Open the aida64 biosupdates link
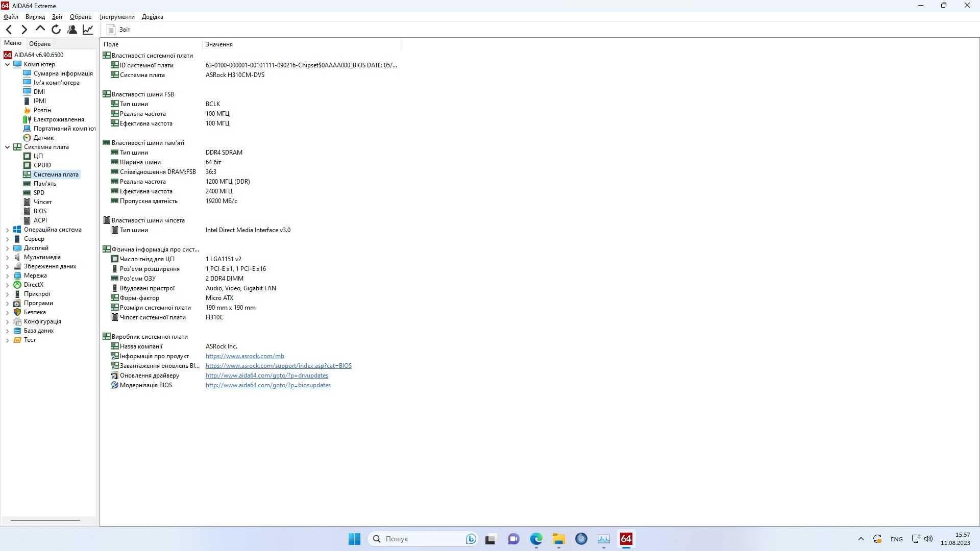Viewport: 980px width, 551px height. [x=268, y=385]
